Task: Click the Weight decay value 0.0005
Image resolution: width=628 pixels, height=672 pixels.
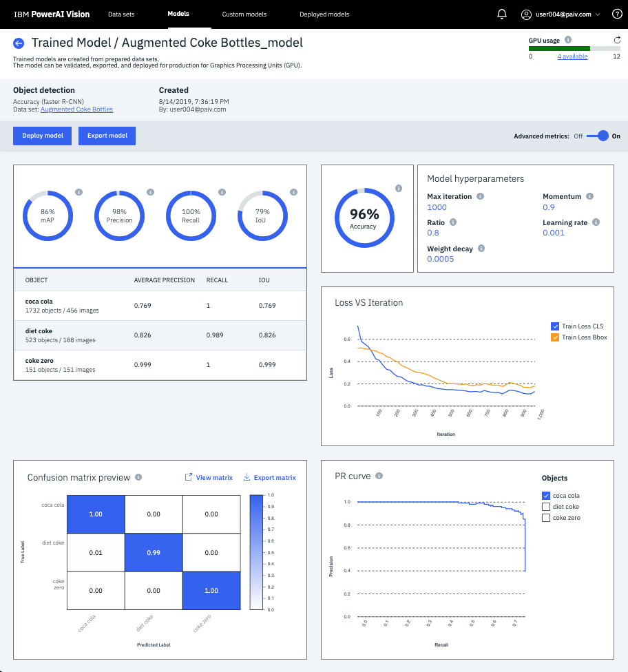Action: (440, 259)
